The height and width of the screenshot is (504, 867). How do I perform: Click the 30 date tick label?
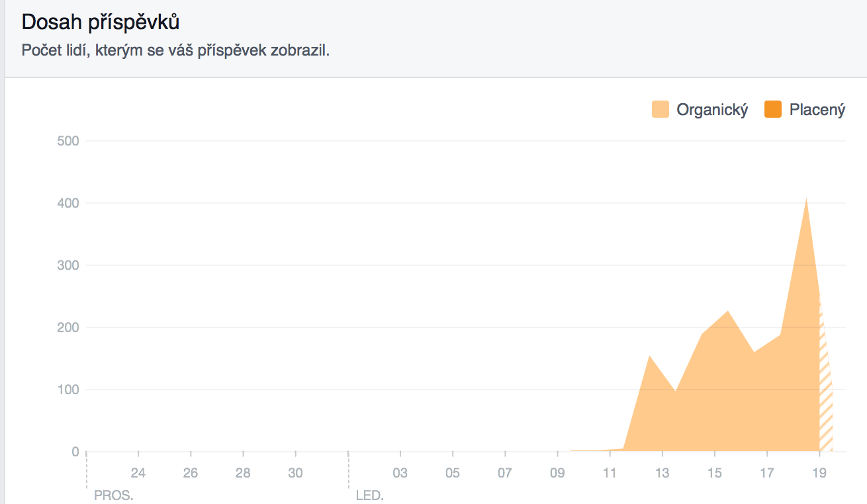pos(295,473)
